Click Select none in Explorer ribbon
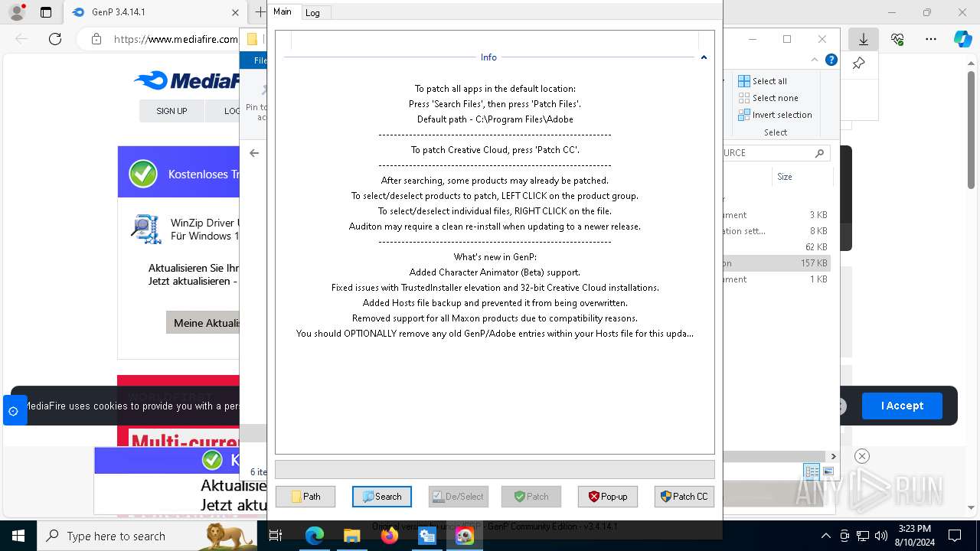980x551 pixels. tap(768, 98)
